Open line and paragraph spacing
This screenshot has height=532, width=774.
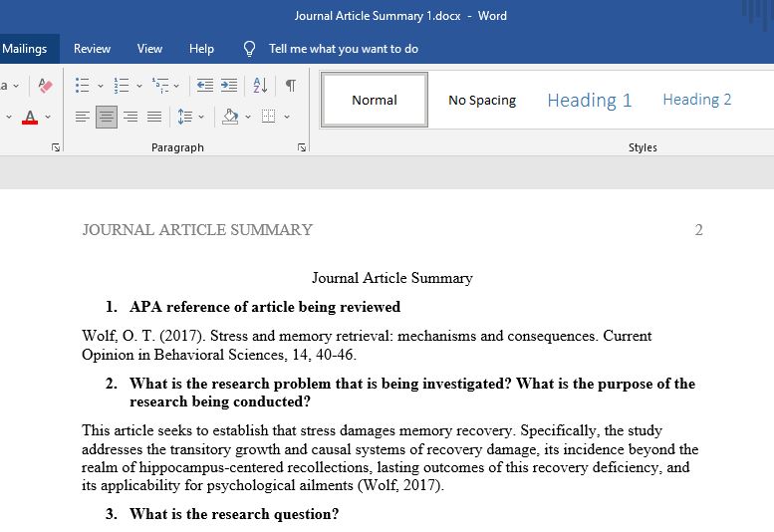tap(185, 117)
